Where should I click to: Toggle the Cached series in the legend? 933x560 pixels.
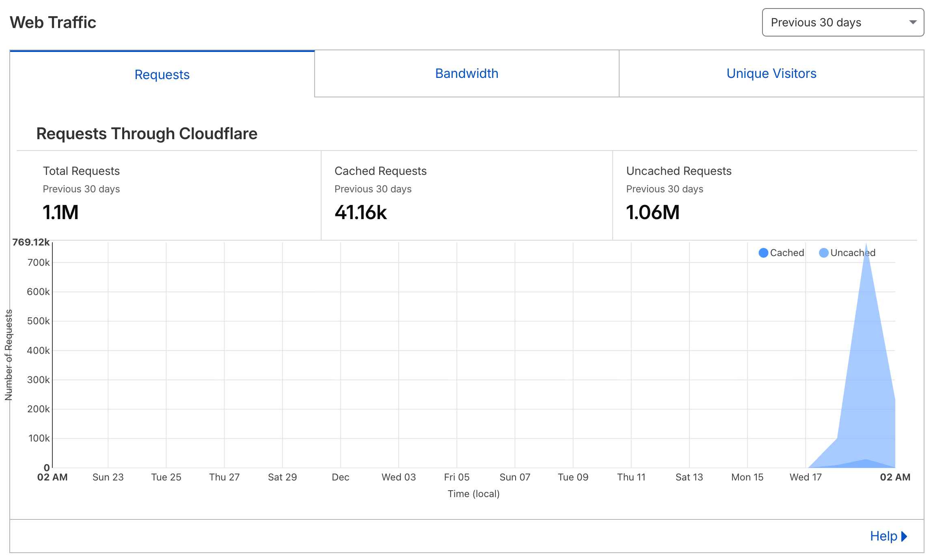pos(786,253)
